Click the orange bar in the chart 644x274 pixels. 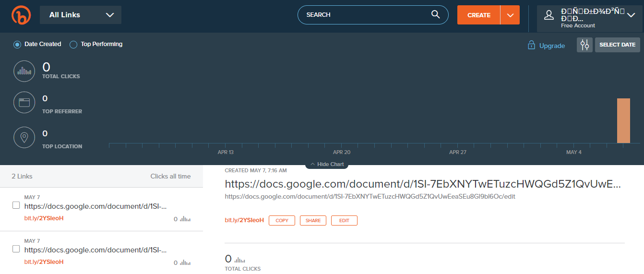623,120
